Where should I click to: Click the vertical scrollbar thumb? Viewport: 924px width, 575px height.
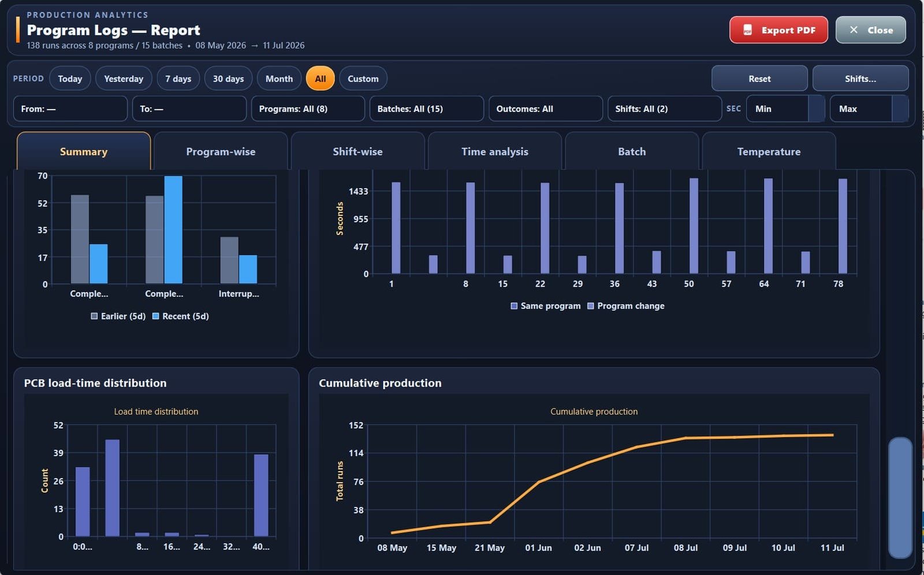(x=900, y=498)
